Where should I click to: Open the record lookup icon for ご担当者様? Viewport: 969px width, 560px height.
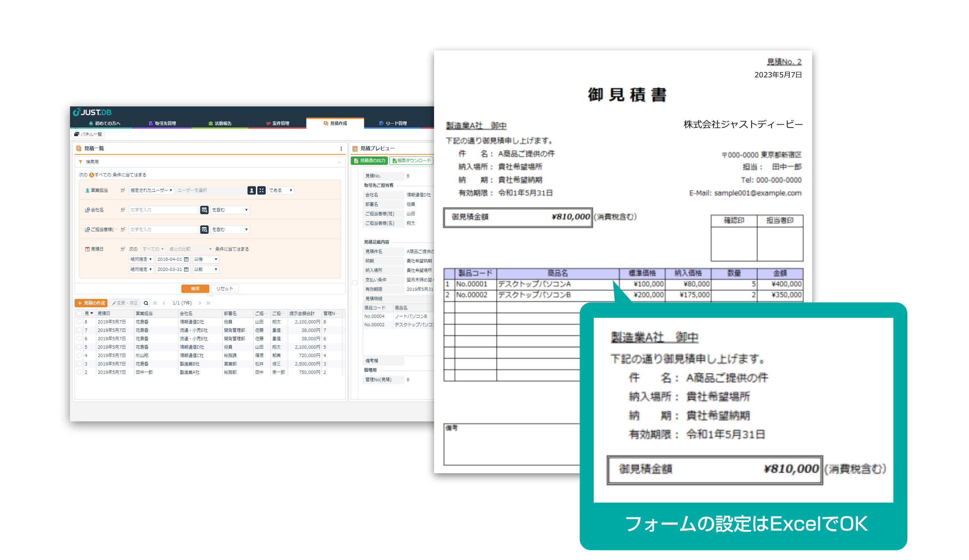(x=204, y=230)
